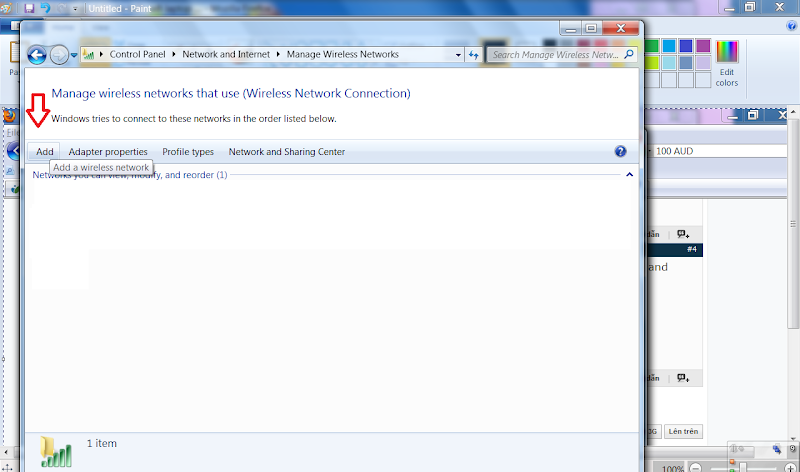The width and height of the screenshot is (800, 472).
Task: Close the Manage Wireless Networks window
Action: click(x=620, y=28)
